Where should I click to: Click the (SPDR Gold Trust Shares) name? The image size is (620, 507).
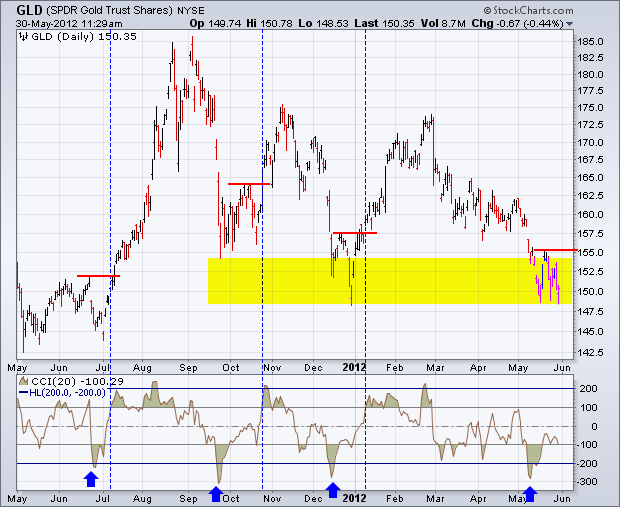(110, 11)
